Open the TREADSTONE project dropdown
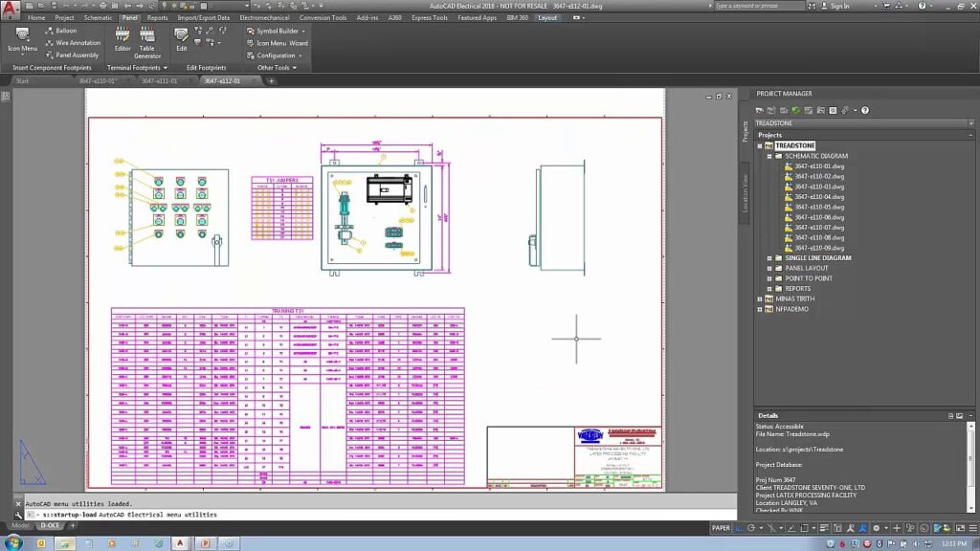This screenshot has height=551, width=980. [864, 123]
